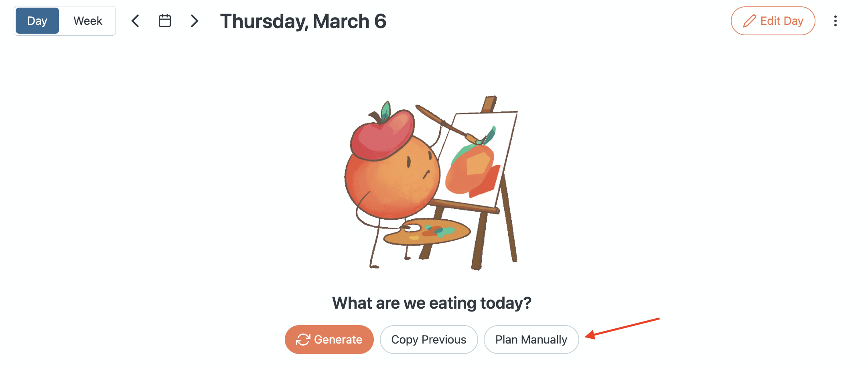Select Copy Previous to reuse a plan

point(428,340)
